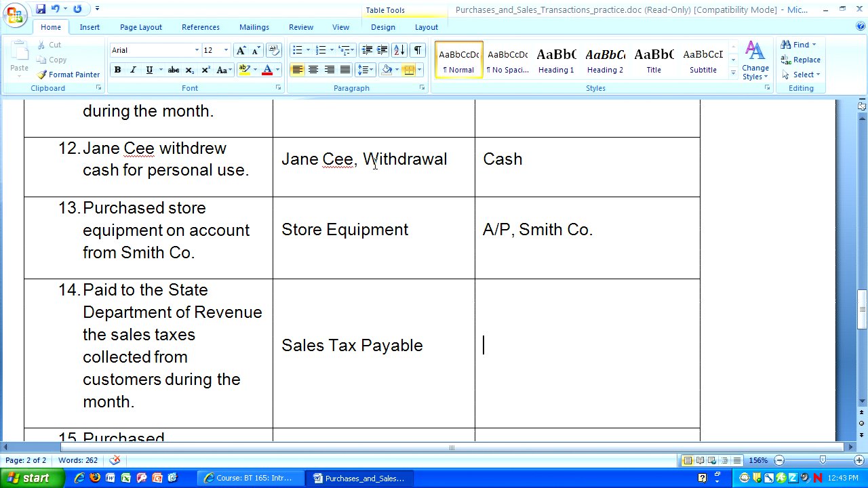
Task: Open the font name dropdown showing Arial
Action: point(197,50)
